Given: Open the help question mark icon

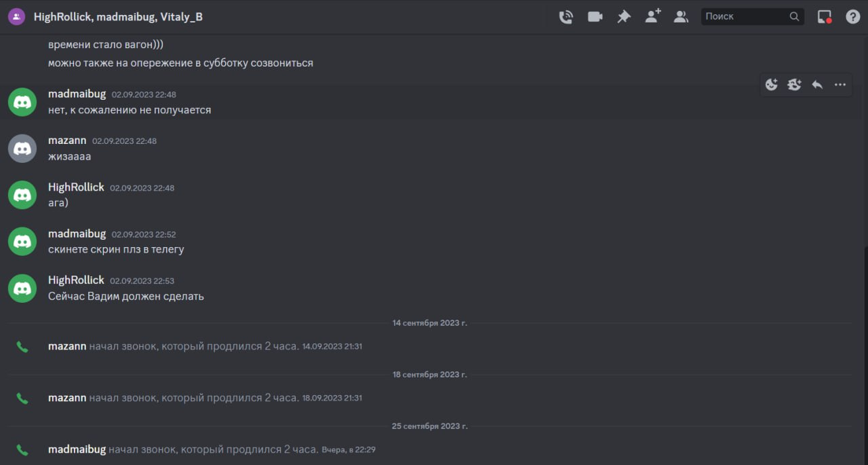Looking at the screenshot, I should pos(853,17).
